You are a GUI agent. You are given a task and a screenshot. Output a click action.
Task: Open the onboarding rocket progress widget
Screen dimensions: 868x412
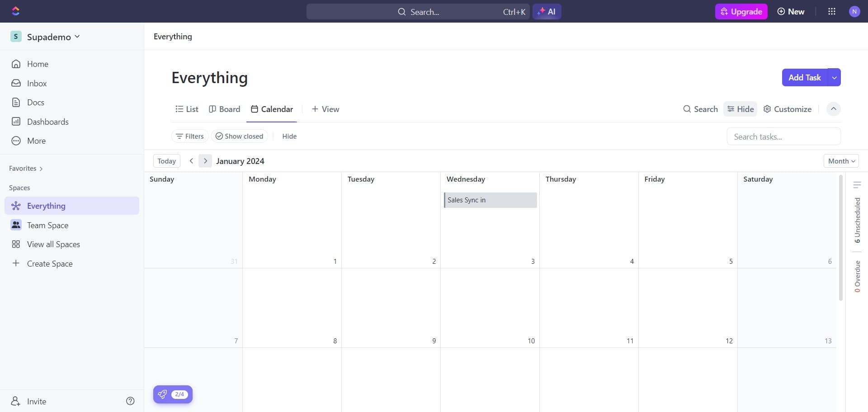173,394
